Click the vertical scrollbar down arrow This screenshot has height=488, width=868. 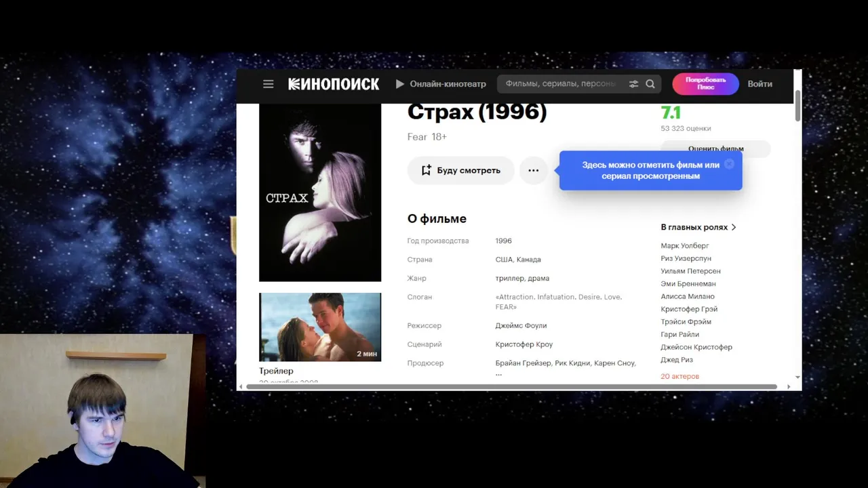797,377
